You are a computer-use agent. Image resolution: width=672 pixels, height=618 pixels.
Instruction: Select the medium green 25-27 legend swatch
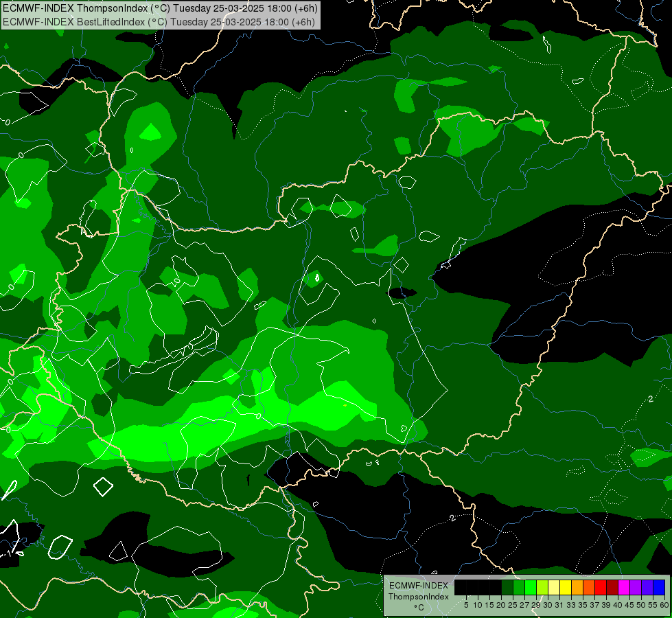(519, 588)
